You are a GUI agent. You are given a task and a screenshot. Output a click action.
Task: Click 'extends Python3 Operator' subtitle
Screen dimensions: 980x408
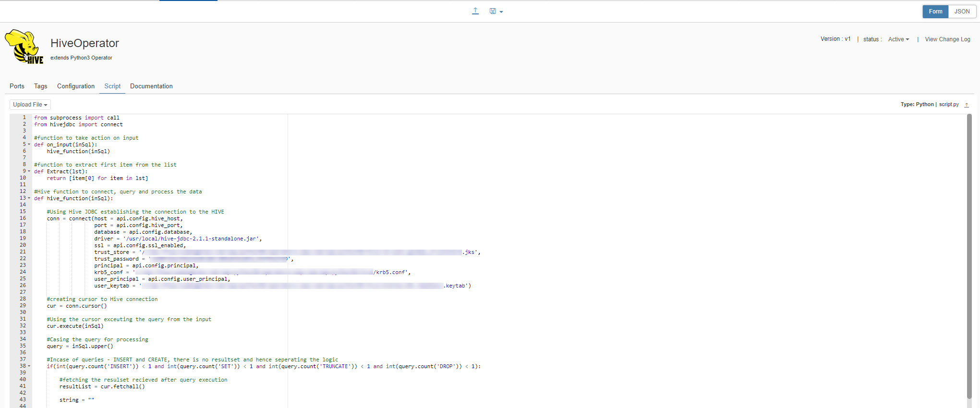81,58
